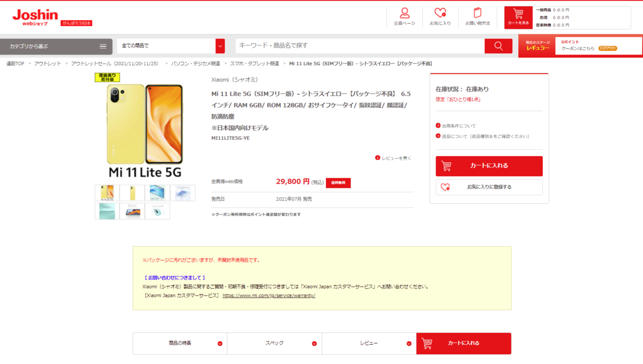Click the red dropdown arrow of search category

coord(220,46)
